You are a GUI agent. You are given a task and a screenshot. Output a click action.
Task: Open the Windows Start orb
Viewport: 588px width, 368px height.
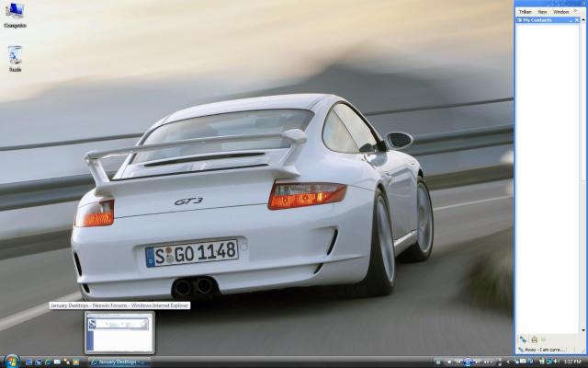pos(12,362)
